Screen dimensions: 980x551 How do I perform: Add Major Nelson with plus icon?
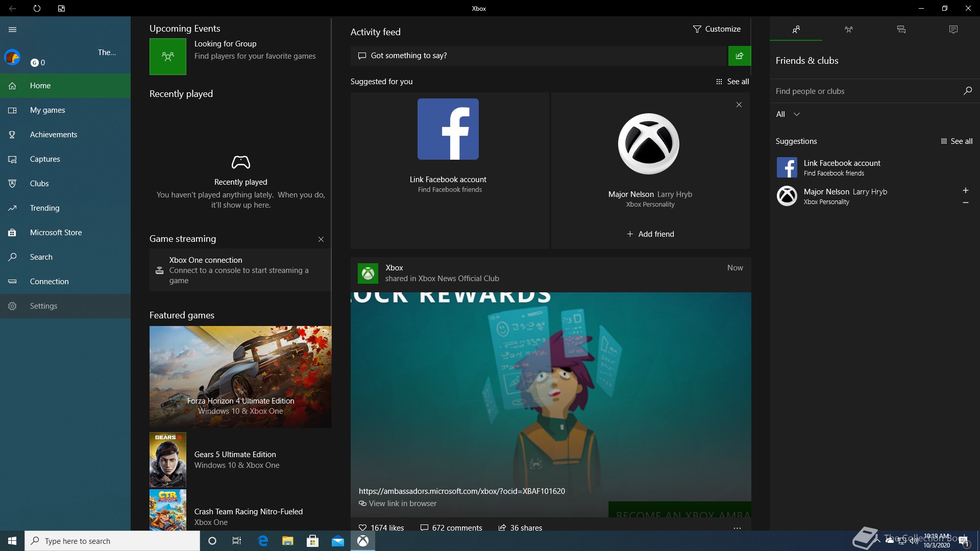coord(966,190)
